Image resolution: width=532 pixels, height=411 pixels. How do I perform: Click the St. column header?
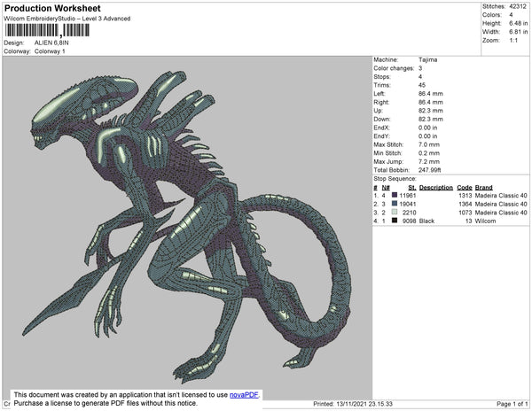pos(412,188)
